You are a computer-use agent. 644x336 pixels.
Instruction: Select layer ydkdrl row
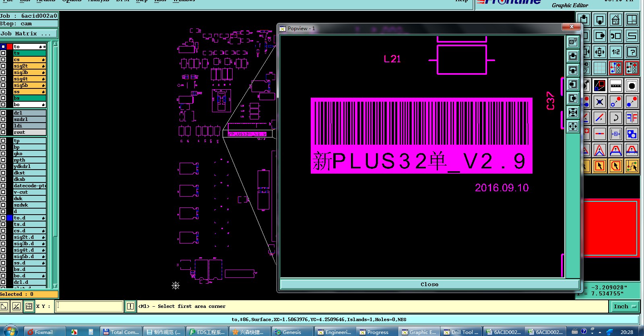pos(30,166)
